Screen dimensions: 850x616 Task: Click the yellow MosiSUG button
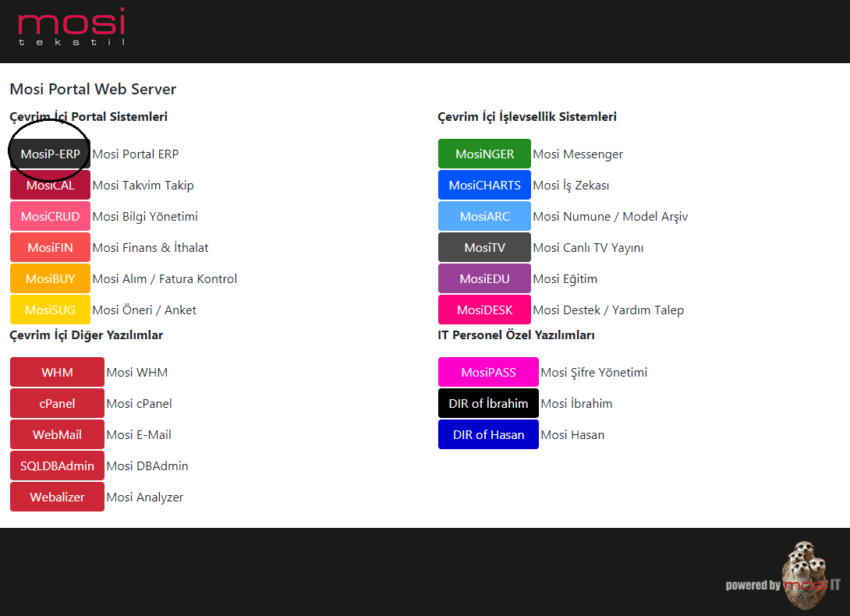(50, 310)
